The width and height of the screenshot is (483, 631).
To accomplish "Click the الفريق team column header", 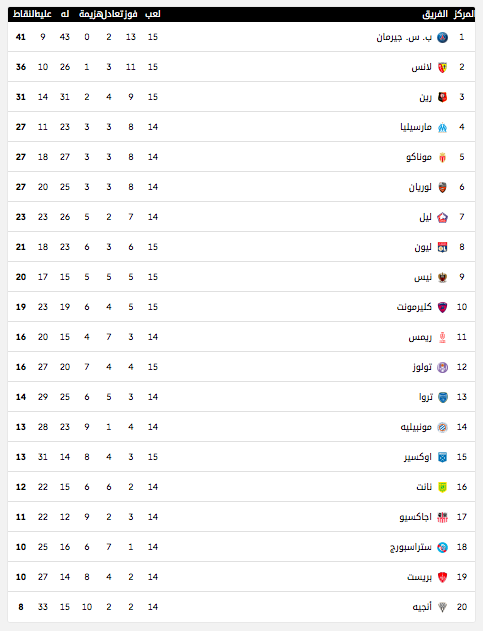I will (x=435, y=14).
